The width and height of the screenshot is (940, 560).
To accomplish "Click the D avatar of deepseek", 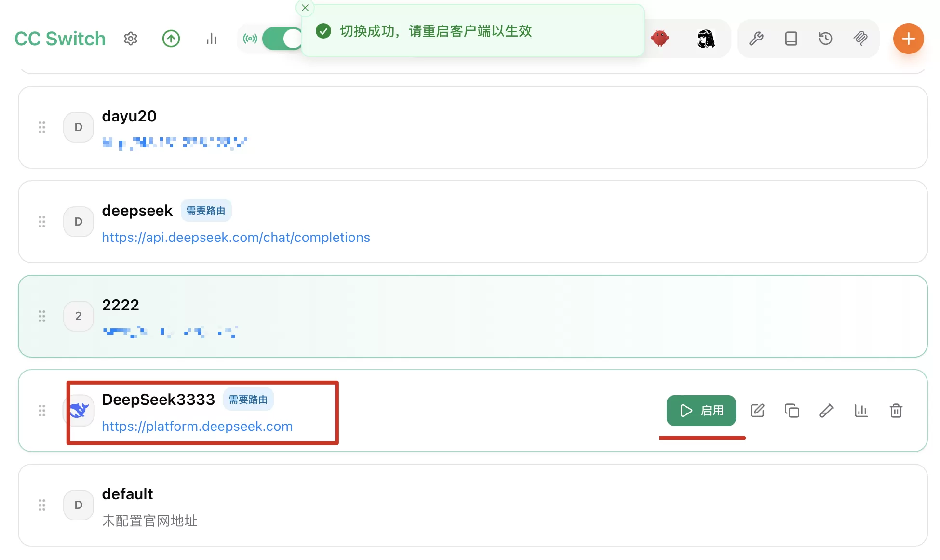I will click(79, 222).
